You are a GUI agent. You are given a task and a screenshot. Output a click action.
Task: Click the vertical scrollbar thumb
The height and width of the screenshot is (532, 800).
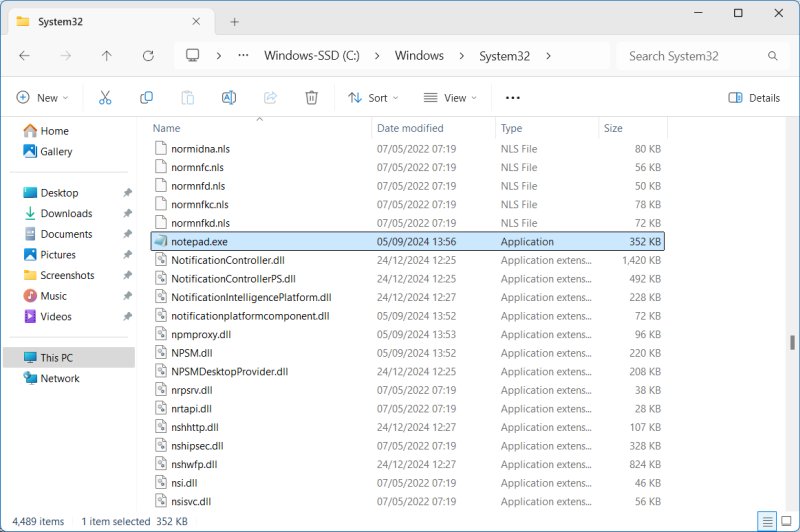coord(792,342)
